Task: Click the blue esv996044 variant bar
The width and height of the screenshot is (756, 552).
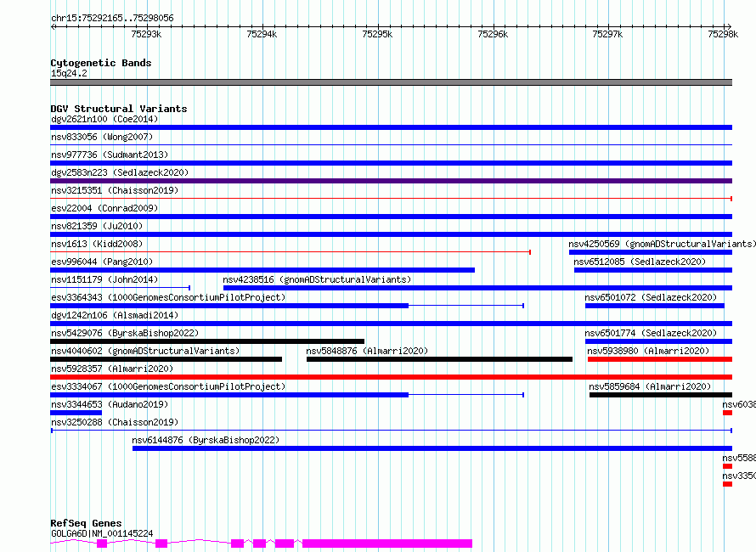Action: pos(262,270)
